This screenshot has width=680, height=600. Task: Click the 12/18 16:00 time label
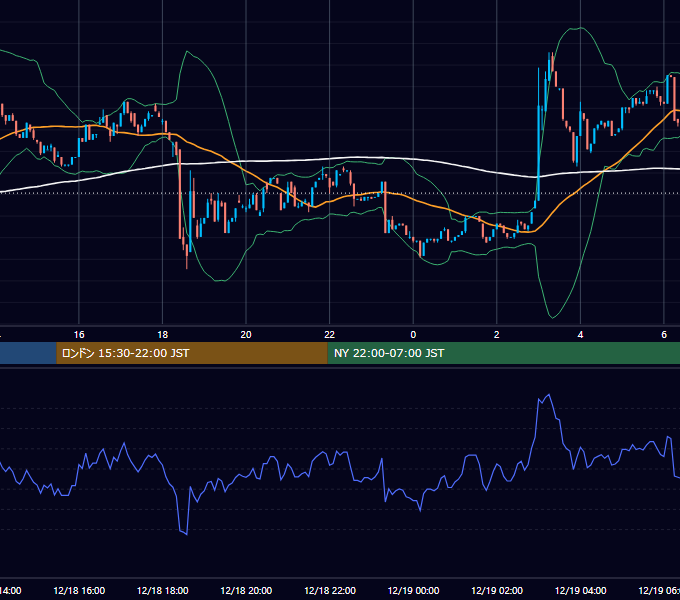click(x=79, y=590)
